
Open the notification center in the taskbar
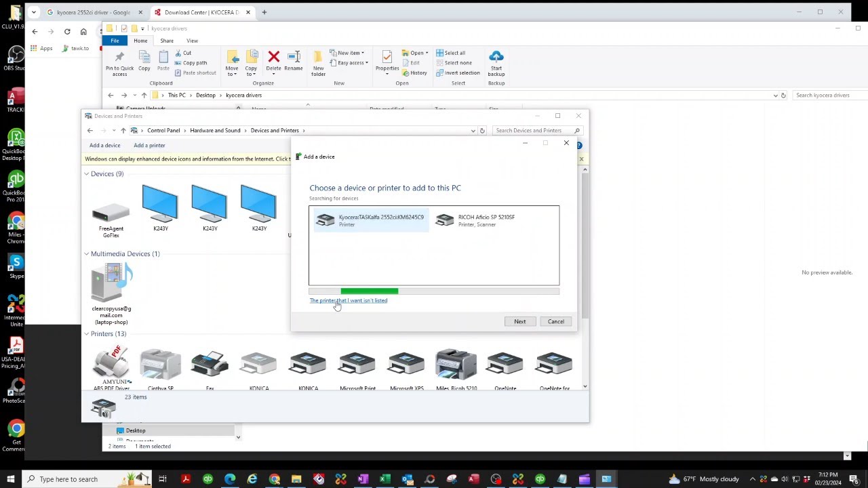[x=854, y=479]
